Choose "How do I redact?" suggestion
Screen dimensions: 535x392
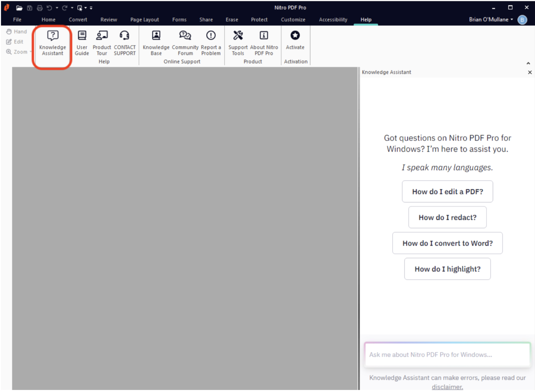(447, 217)
